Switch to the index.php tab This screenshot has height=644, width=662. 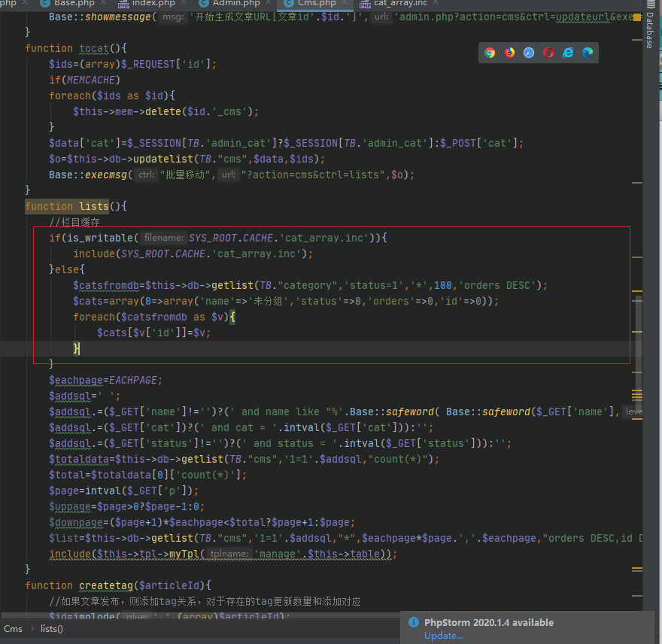[153, 3]
